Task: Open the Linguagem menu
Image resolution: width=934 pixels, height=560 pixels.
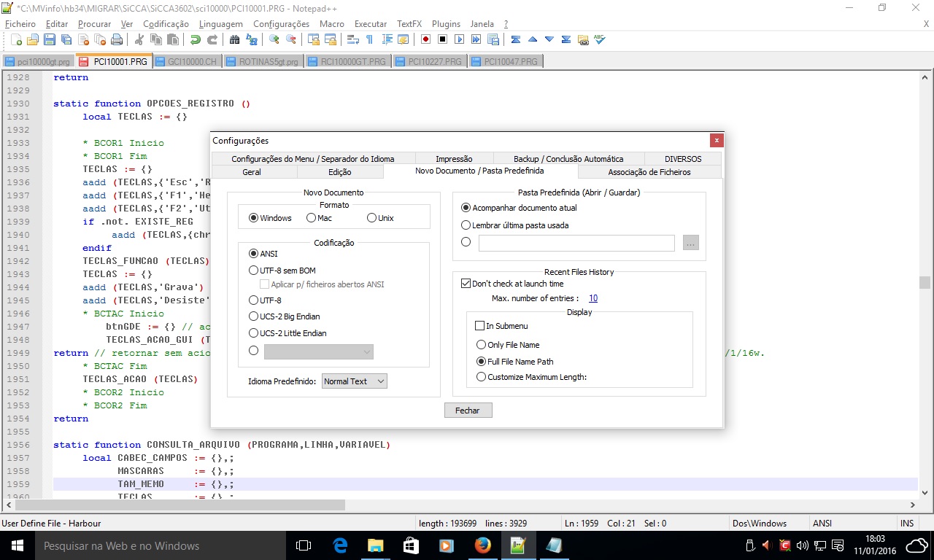Action: [x=220, y=24]
